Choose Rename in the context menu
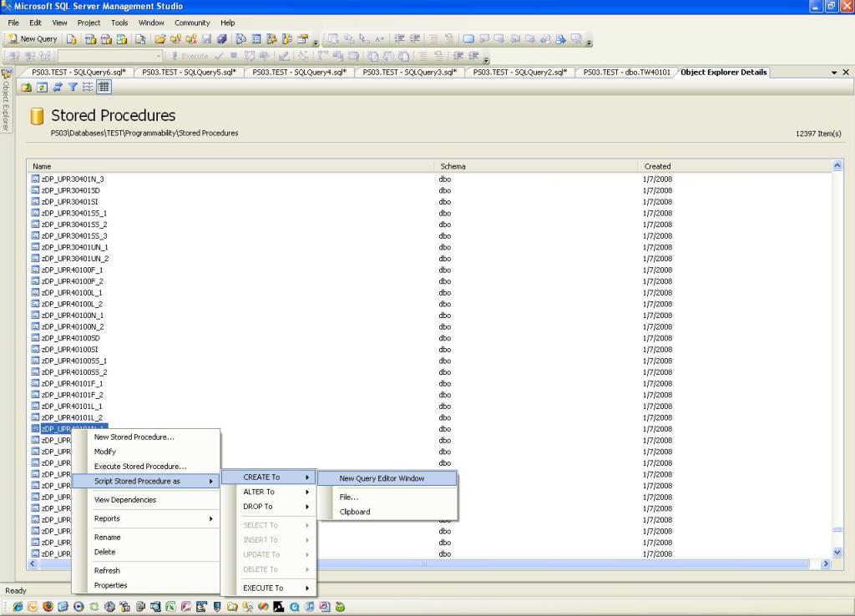Image resolution: width=855 pixels, height=616 pixels. click(x=145, y=537)
